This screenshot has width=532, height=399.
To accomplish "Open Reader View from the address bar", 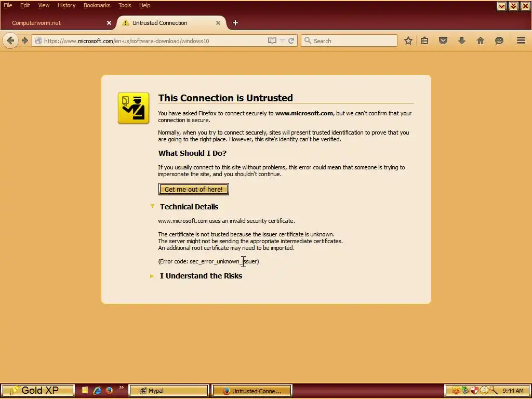I will coord(272,41).
